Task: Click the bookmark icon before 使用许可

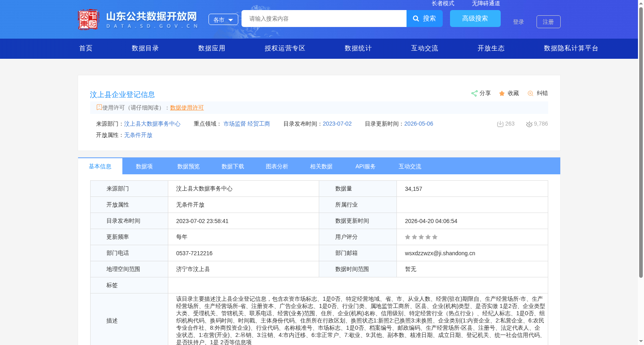Action: pyautogui.click(x=99, y=107)
